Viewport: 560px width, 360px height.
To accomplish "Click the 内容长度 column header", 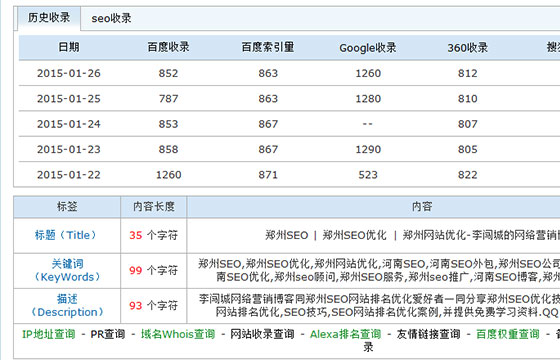I will [154, 207].
